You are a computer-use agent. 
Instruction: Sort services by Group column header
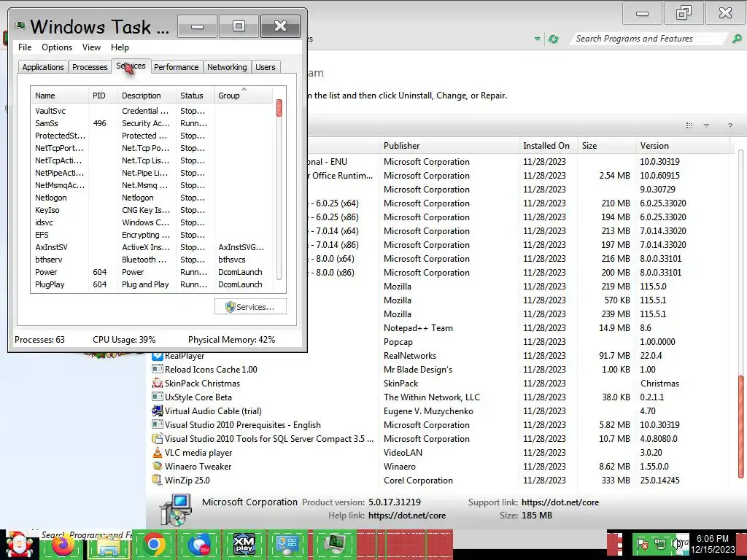pos(244,96)
